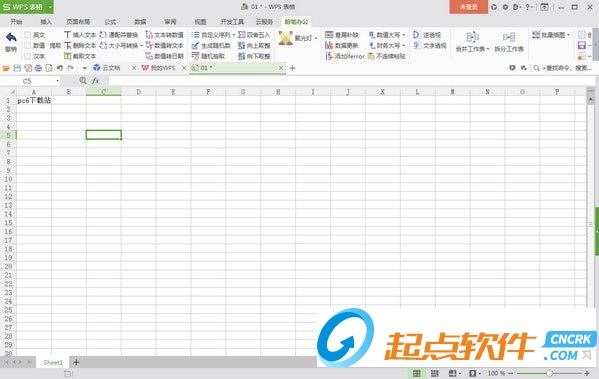Select row 10 header

click(8, 179)
